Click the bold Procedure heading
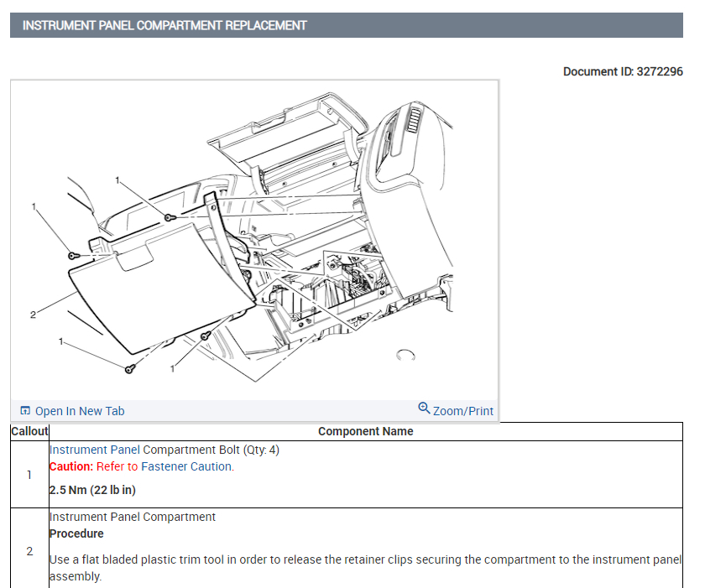The width and height of the screenshot is (705, 588). (76, 533)
